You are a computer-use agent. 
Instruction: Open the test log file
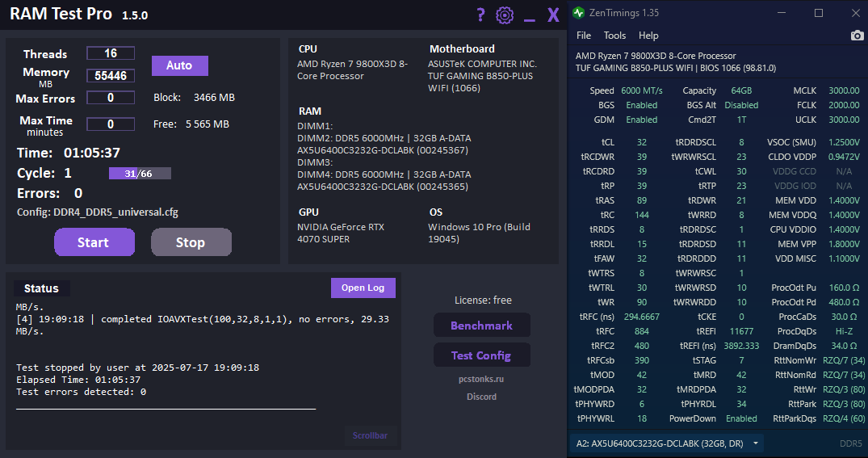[x=363, y=288]
